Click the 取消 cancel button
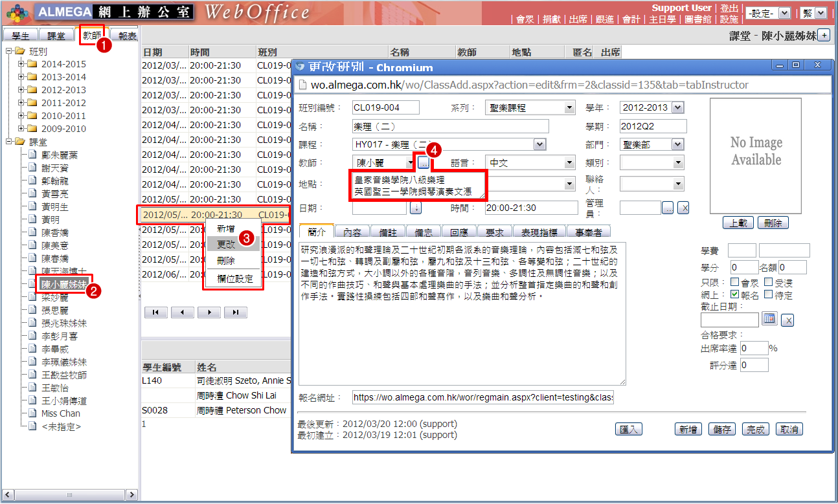 789,429
